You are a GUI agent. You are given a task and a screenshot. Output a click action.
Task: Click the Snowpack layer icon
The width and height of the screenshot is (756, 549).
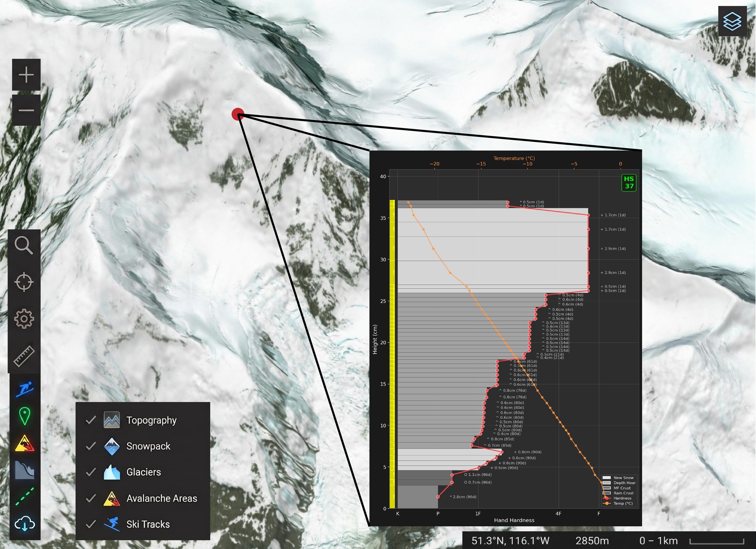click(x=112, y=446)
